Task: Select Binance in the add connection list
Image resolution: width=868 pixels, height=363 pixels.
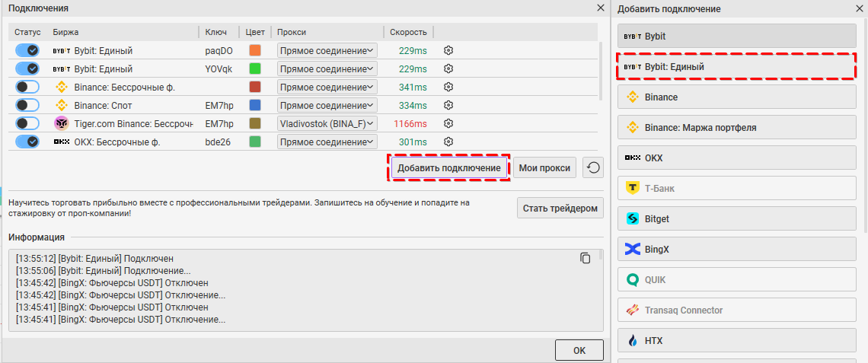Action: [x=737, y=97]
